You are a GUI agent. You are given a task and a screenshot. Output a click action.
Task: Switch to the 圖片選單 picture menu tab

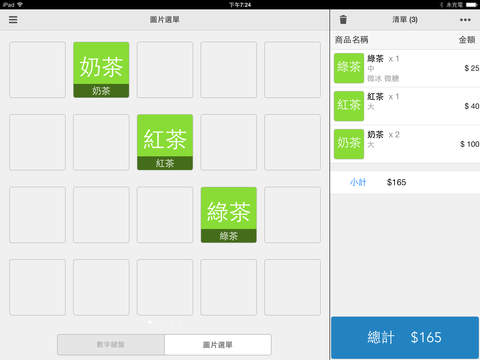coord(218,345)
